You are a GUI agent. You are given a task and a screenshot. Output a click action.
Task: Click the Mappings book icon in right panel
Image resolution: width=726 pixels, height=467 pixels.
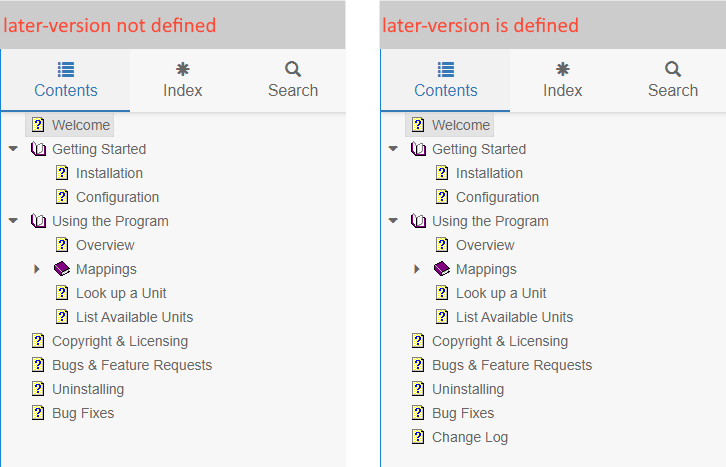[442, 269]
